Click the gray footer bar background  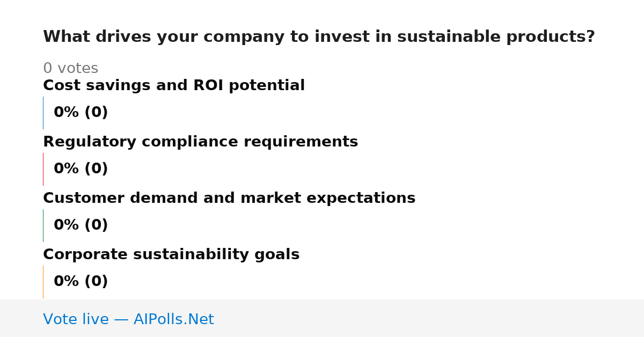(429, 318)
